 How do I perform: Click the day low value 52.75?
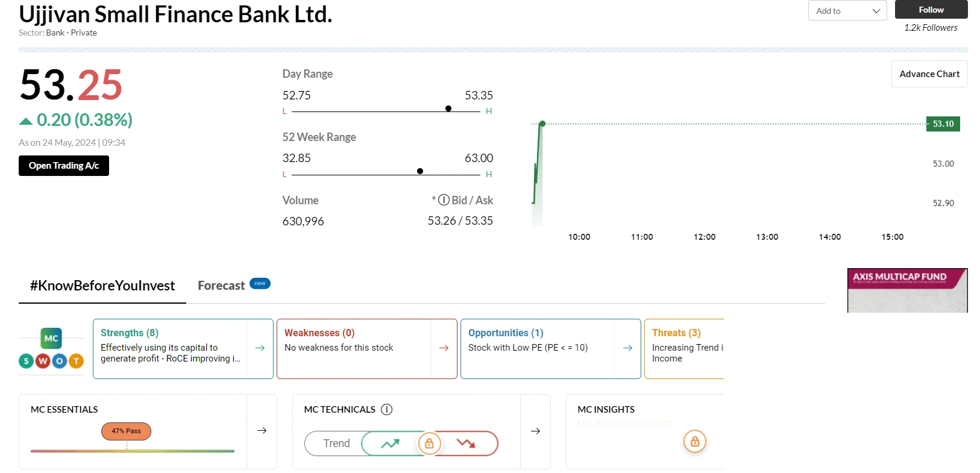297,95
